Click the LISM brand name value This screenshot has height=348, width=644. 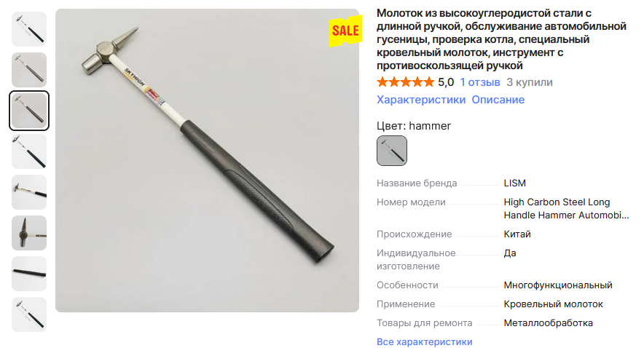point(514,183)
